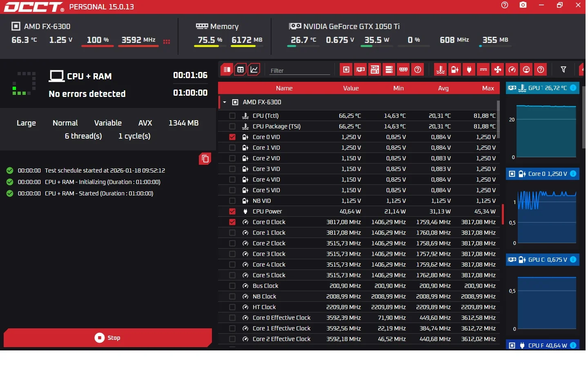Sort table by Avg column
588x368 pixels.
point(443,88)
